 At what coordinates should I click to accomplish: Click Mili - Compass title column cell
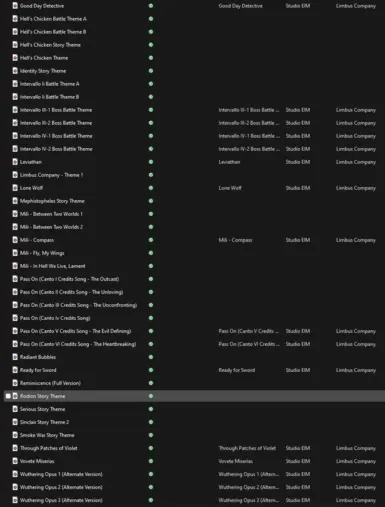[235, 240]
